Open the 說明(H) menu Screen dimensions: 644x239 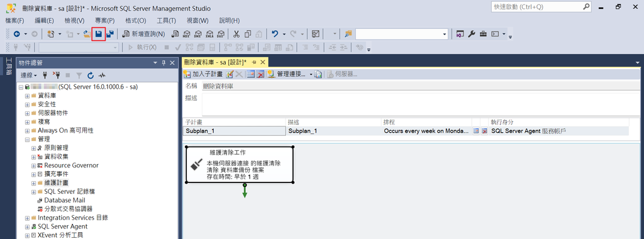coord(230,21)
